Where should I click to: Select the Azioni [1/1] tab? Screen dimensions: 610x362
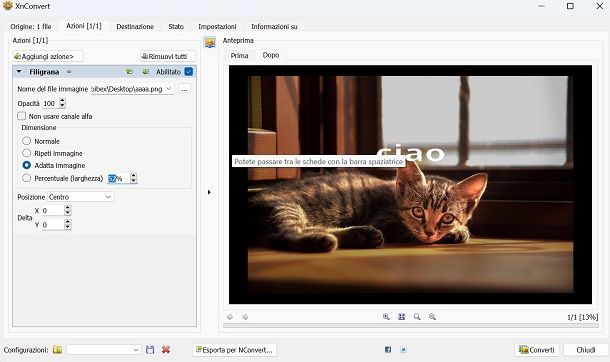pyautogui.click(x=84, y=26)
